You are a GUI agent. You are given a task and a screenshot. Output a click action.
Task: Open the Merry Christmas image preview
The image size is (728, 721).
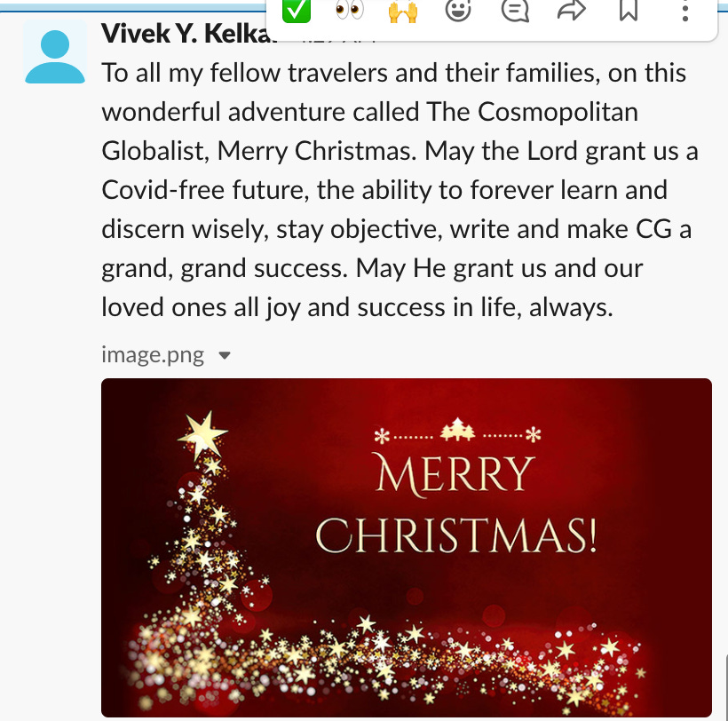407,547
